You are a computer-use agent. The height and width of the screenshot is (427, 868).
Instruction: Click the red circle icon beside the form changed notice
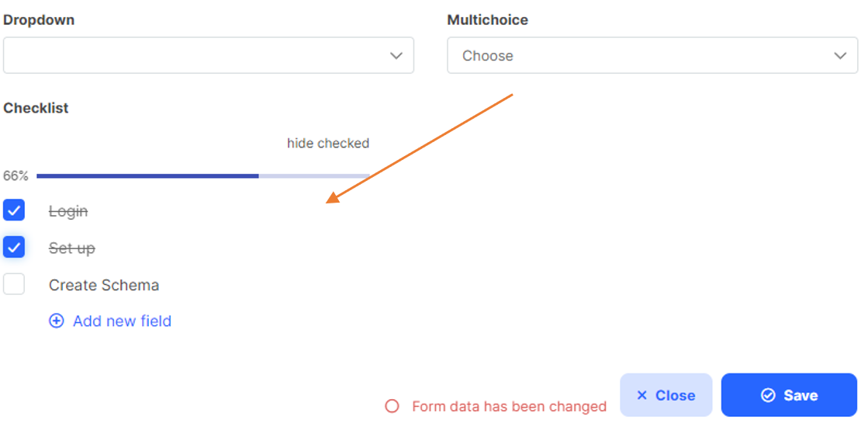[x=392, y=407]
